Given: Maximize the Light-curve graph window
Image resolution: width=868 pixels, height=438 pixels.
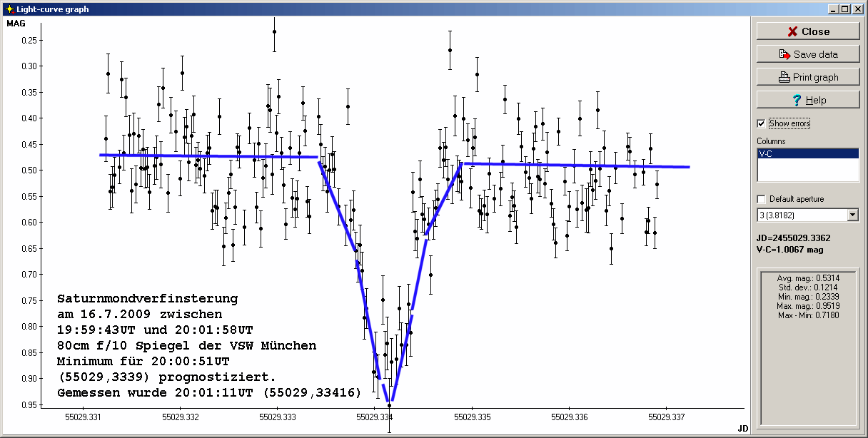Looking at the screenshot, I should pos(845,9).
